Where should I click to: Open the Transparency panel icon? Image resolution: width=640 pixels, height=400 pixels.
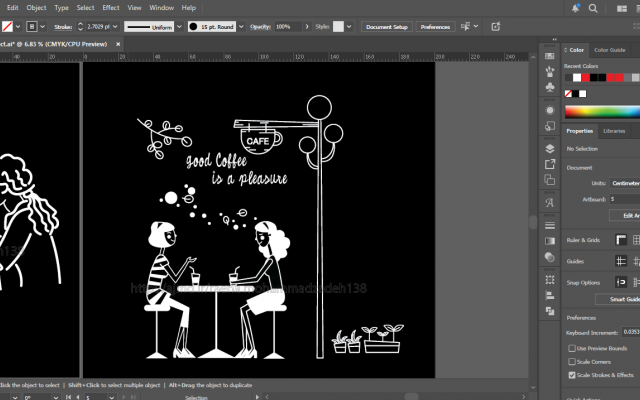tap(550, 257)
